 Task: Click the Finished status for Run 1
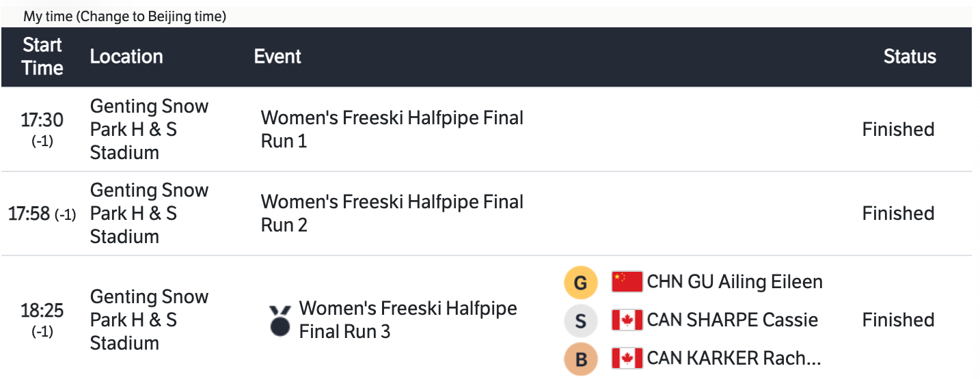[x=898, y=129]
